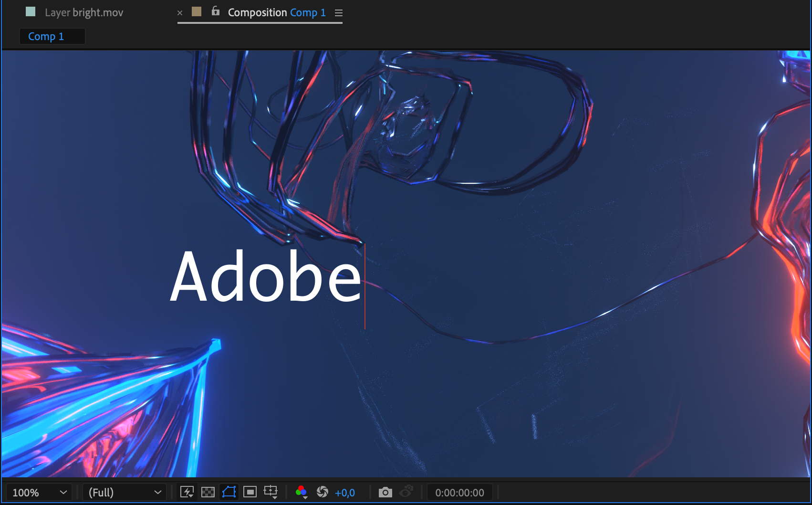812x505 pixels.
Task: Click the Adobe text in the viewer
Action: (x=266, y=277)
